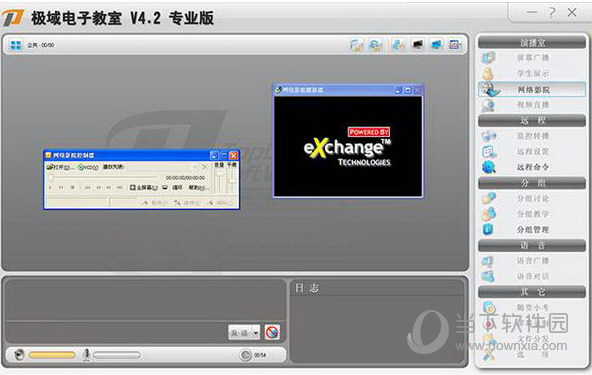Viewport: 592px width, 375px height.
Task: Open the 发送 send dropdown arrow
Action: 256,333
